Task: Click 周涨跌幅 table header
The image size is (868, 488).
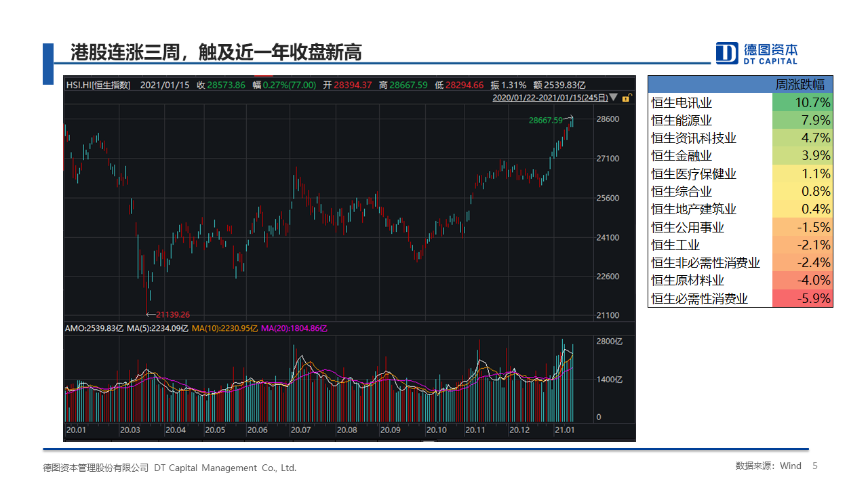Action: tap(800, 85)
